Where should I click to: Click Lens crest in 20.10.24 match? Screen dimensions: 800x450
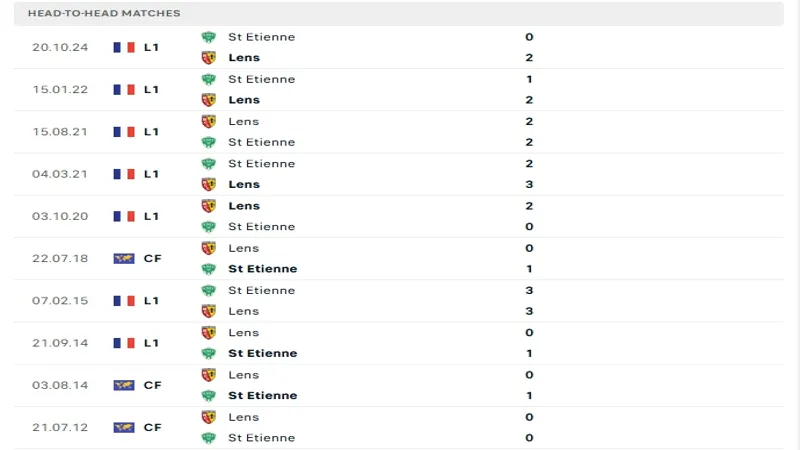pos(209,58)
